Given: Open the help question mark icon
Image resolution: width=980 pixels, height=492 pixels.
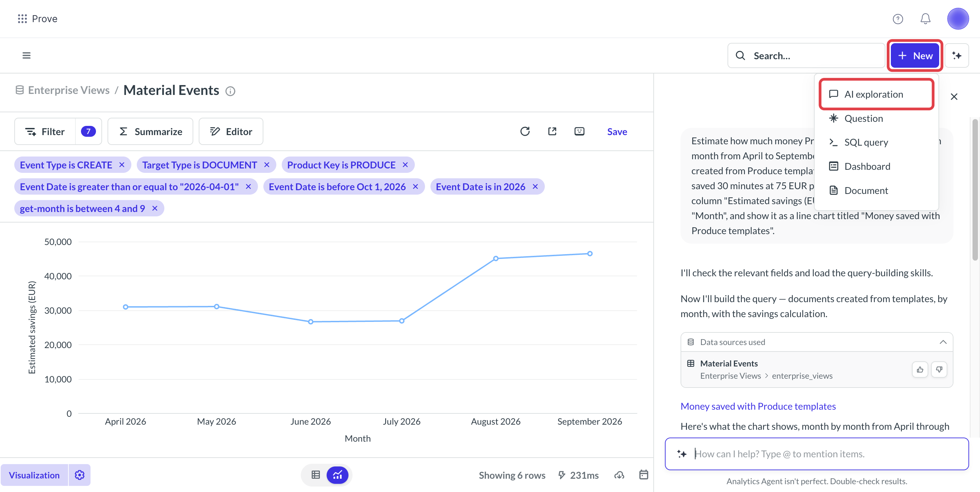Looking at the screenshot, I should tap(898, 19).
